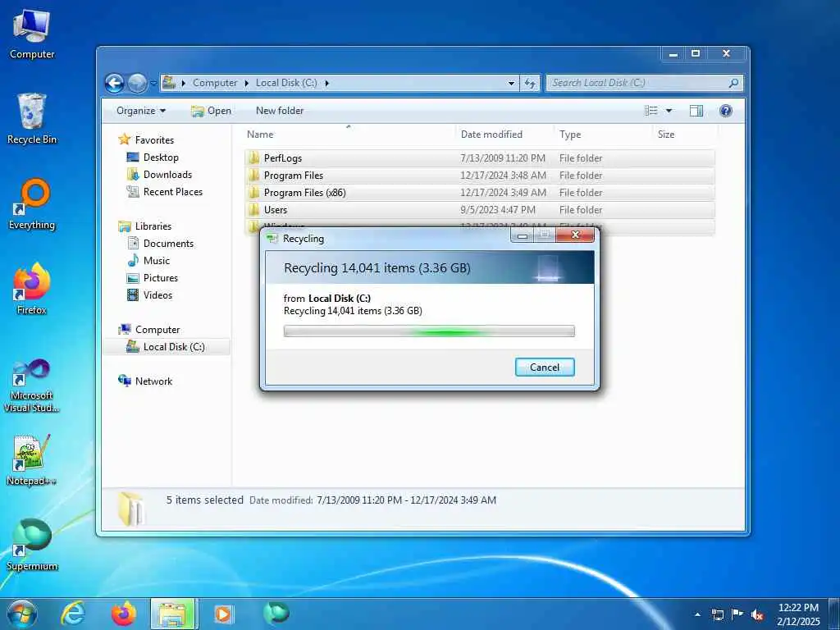Select the Firefox desktop shortcut

(32, 289)
